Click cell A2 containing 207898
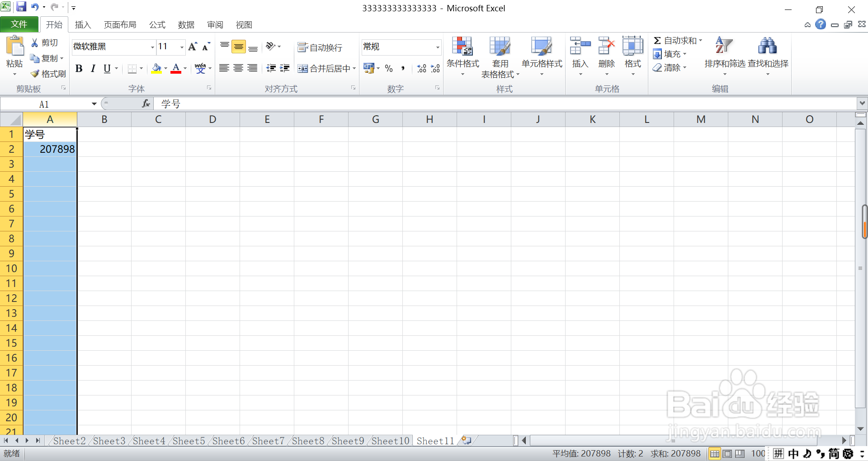The image size is (868, 461). [x=50, y=149]
